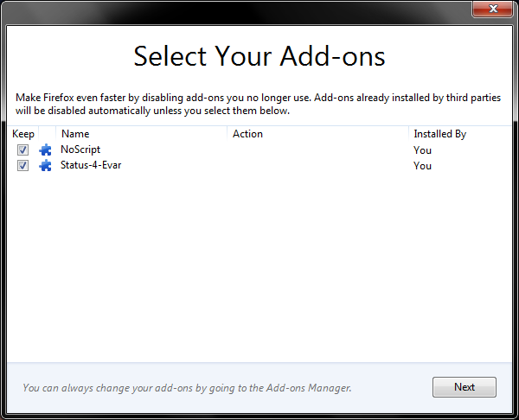Screen dimensions: 519x420
Task: Uncheck the Keep checkbox for Status-4-Evar
Action: click(x=22, y=165)
